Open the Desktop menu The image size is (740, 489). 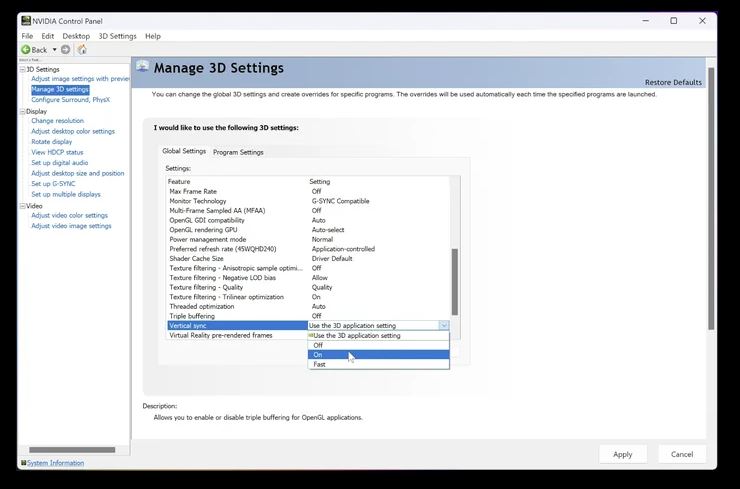(76, 36)
